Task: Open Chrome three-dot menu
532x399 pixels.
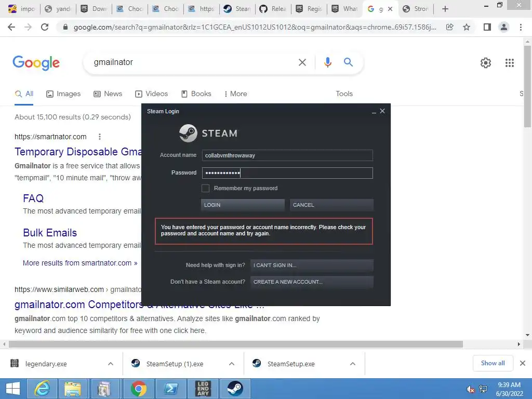Action: point(521,27)
